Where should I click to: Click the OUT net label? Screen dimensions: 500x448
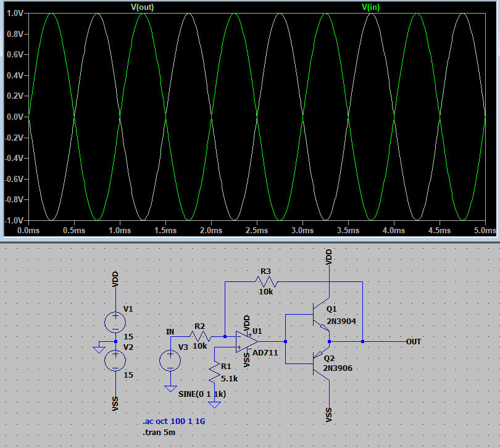(x=414, y=341)
